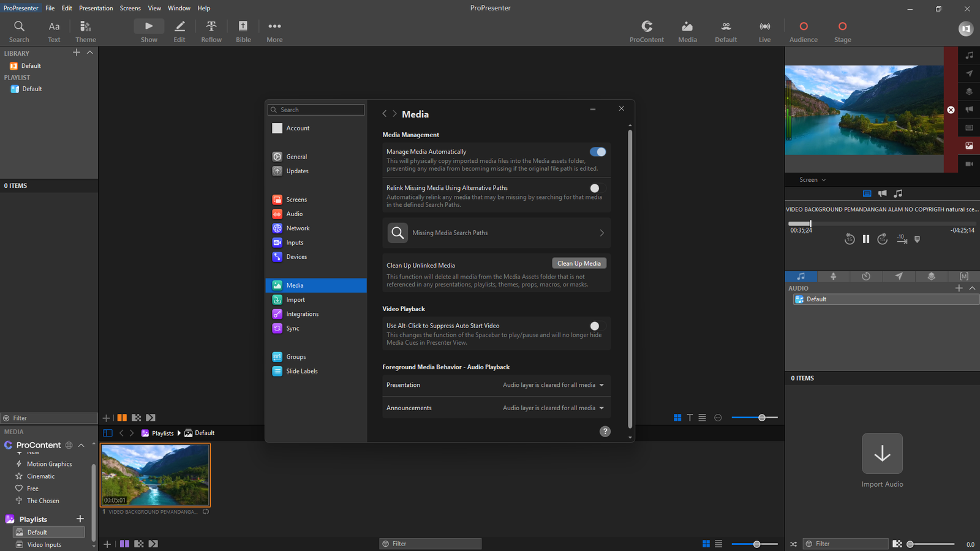Toggle the Audience screens output
This screenshot has width=980, height=551.
(804, 31)
